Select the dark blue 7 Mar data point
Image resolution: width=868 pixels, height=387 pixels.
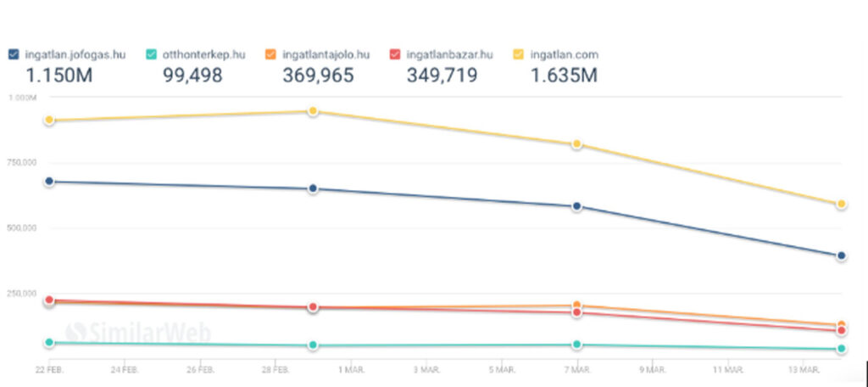point(577,206)
